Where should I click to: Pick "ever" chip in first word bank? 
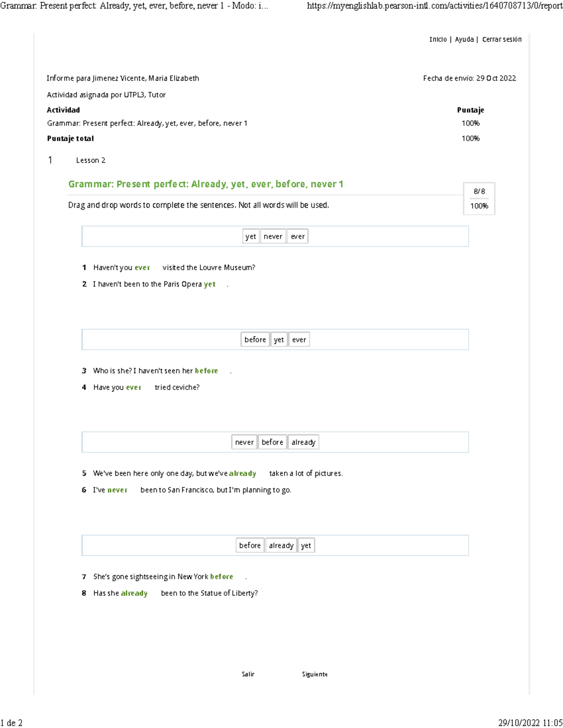pos(298,237)
